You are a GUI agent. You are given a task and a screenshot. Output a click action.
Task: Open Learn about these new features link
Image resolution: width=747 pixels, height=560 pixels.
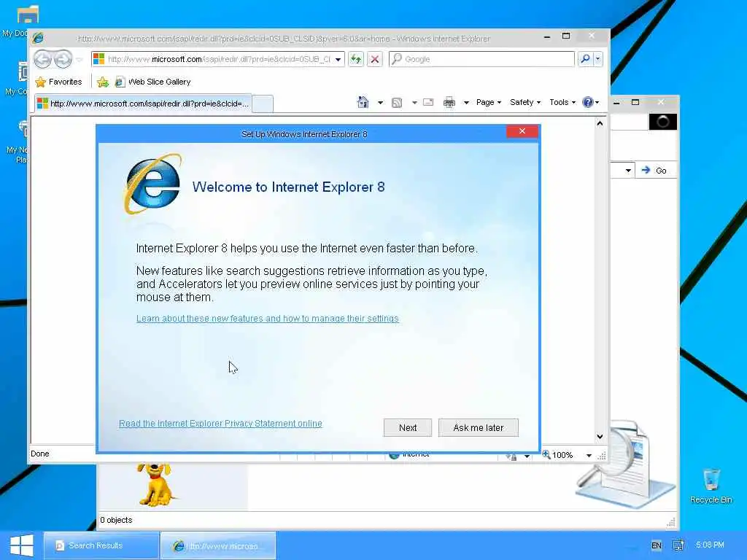click(x=267, y=319)
